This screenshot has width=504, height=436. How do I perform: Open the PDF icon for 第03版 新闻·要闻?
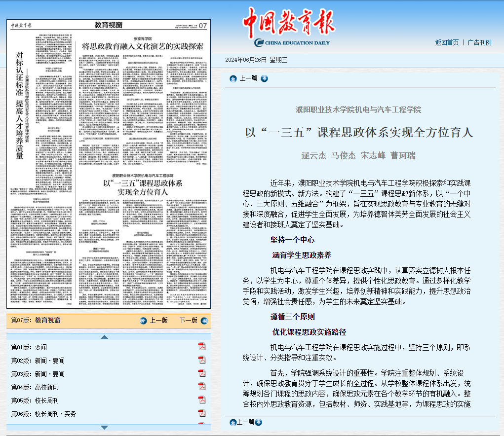click(x=202, y=373)
